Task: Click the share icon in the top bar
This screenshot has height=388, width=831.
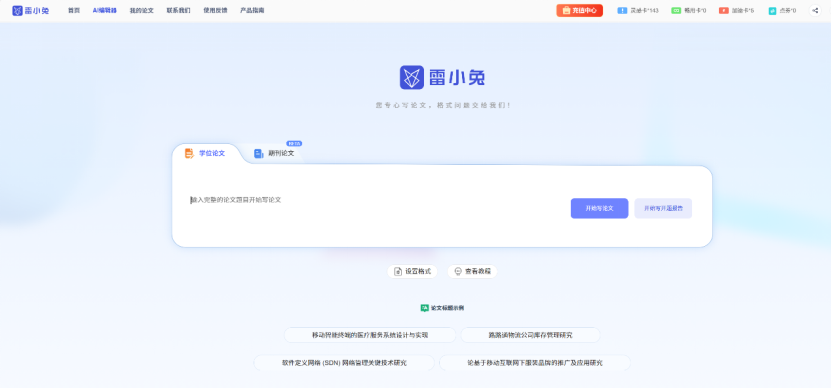Action: pos(815,11)
